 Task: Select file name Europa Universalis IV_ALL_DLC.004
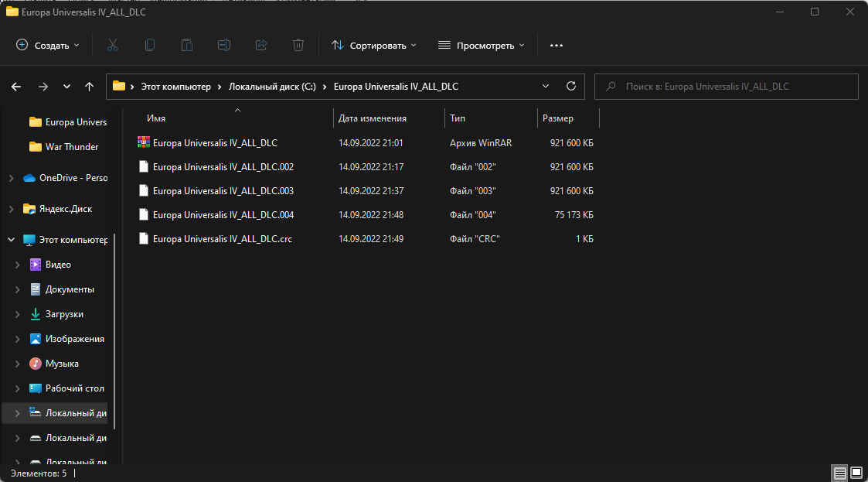(223, 214)
